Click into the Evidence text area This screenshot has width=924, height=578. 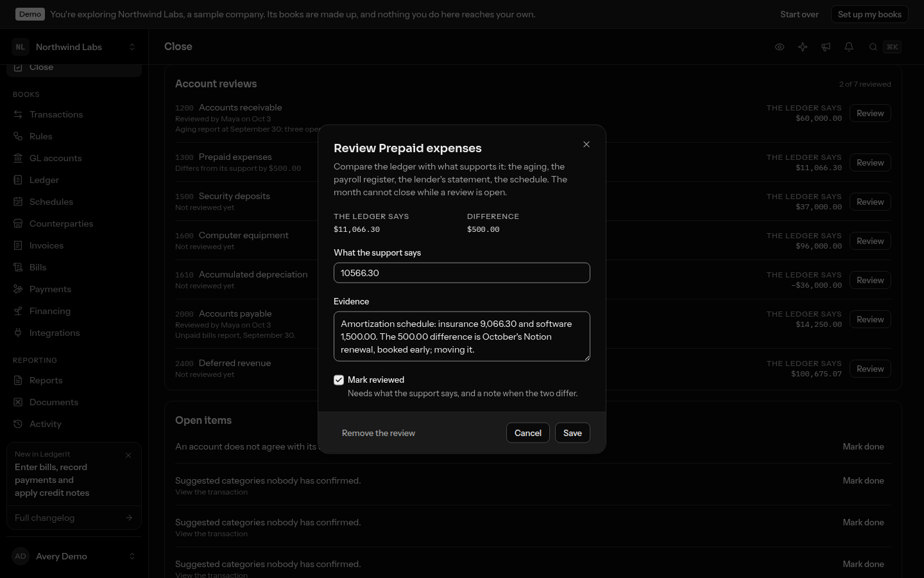[462, 337]
